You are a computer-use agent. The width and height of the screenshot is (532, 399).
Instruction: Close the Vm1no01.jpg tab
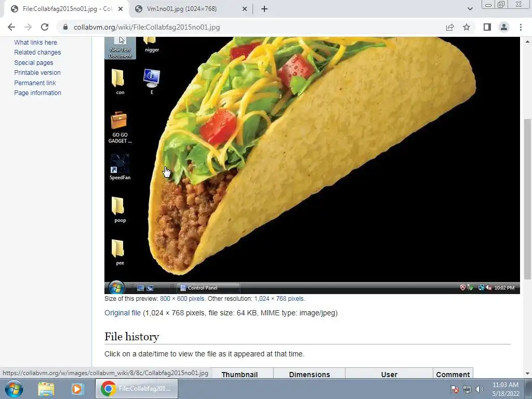point(245,9)
